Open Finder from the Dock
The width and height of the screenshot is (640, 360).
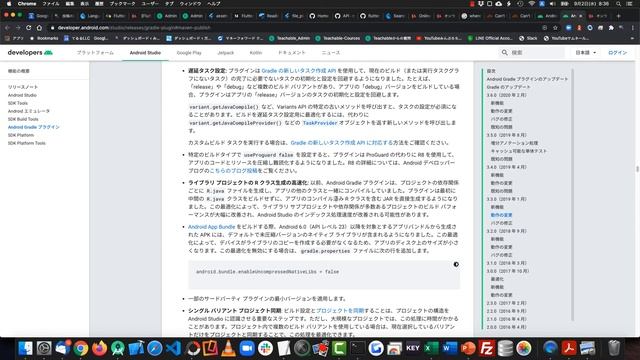tap(25, 348)
